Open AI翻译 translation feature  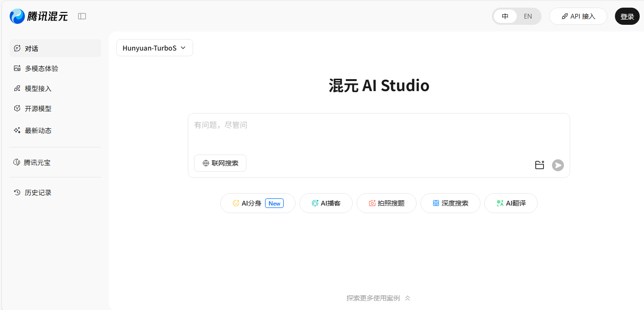click(511, 203)
